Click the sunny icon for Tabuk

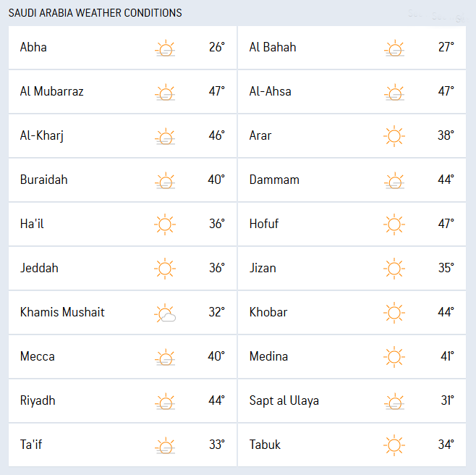(394, 445)
